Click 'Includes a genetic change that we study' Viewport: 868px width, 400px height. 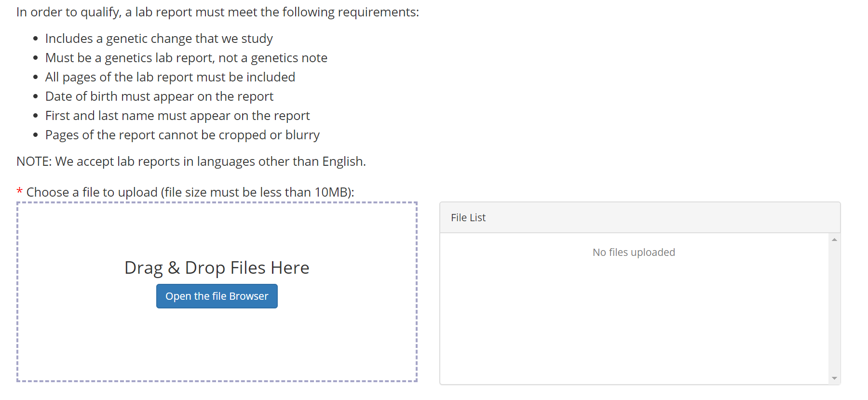159,39
